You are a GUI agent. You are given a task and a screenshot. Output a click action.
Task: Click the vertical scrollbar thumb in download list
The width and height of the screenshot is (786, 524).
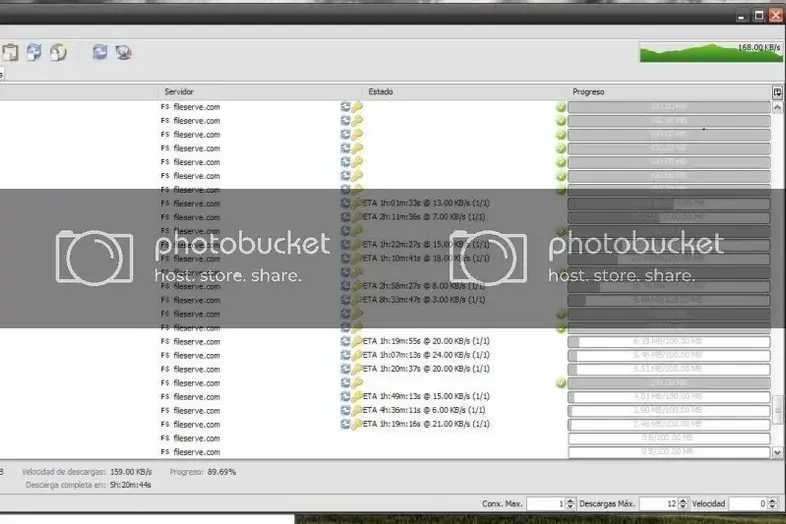pyautogui.click(x=777, y=410)
